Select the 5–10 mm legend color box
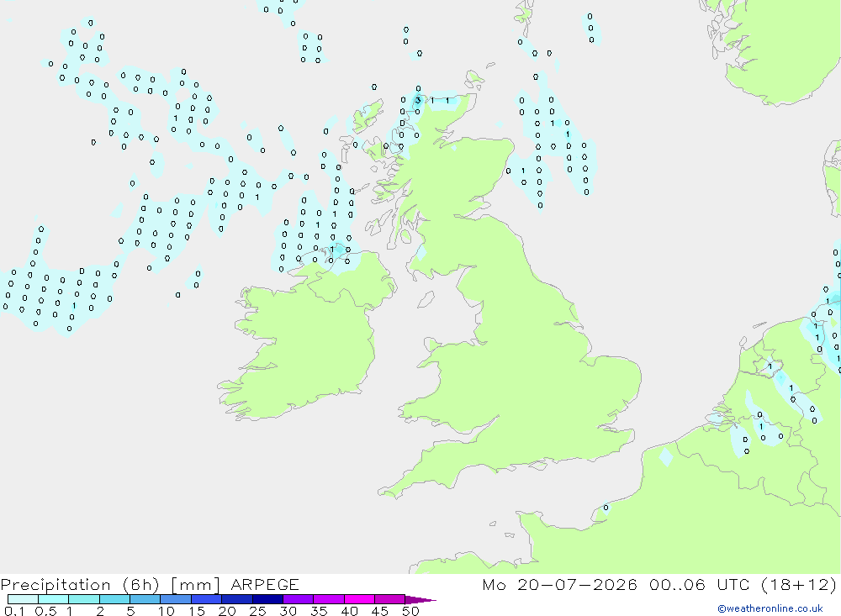Screen dimensions: 841x616 pos(145,599)
